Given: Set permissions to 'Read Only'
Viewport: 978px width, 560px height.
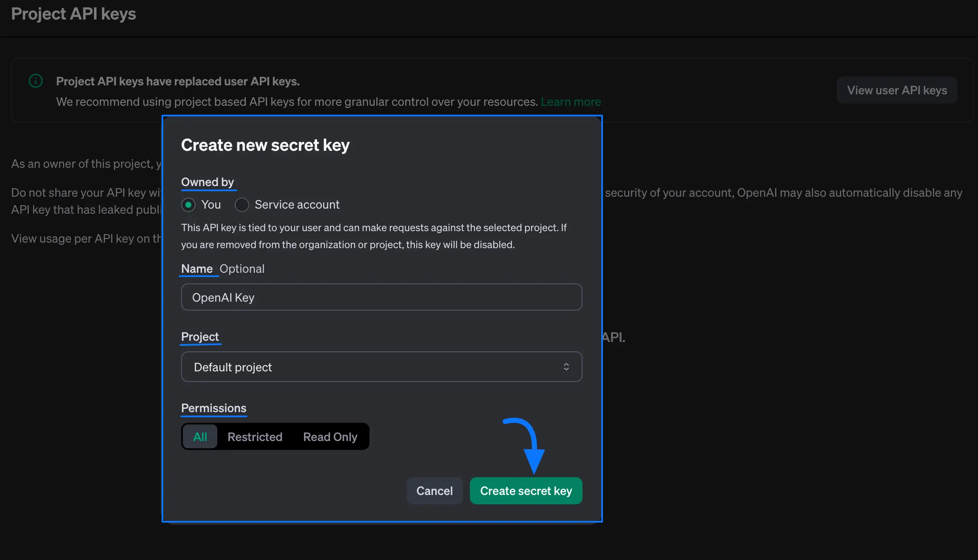Looking at the screenshot, I should click(330, 436).
